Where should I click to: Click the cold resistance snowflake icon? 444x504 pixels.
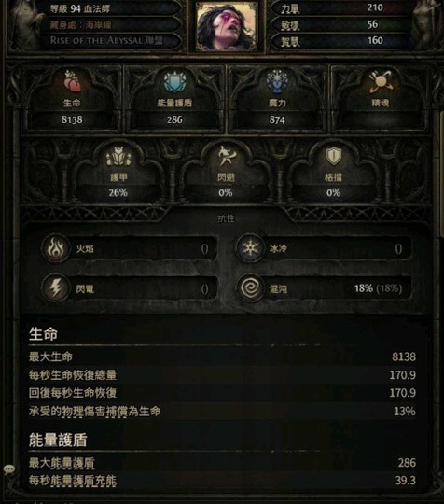(250, 248)
